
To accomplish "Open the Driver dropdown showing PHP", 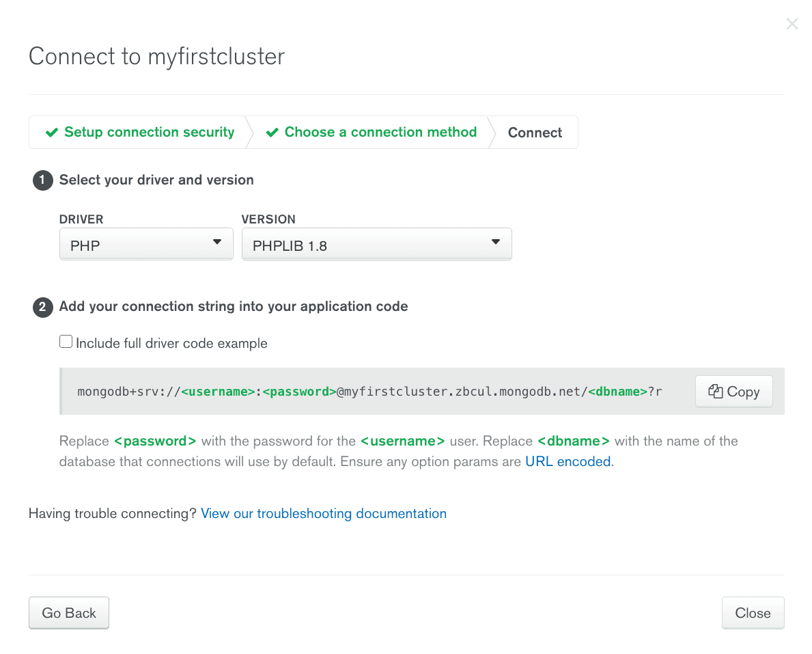I will [146, 245].
